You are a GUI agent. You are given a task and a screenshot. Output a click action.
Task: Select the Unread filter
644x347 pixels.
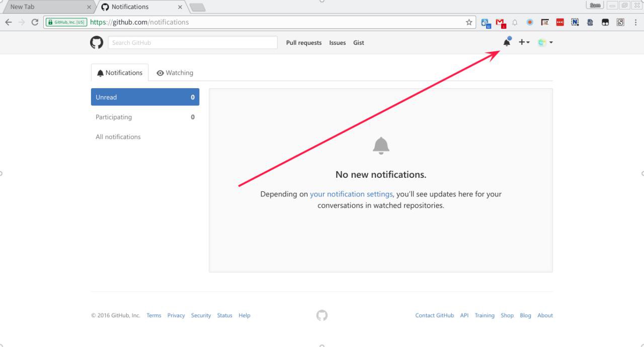pos(145,97)
